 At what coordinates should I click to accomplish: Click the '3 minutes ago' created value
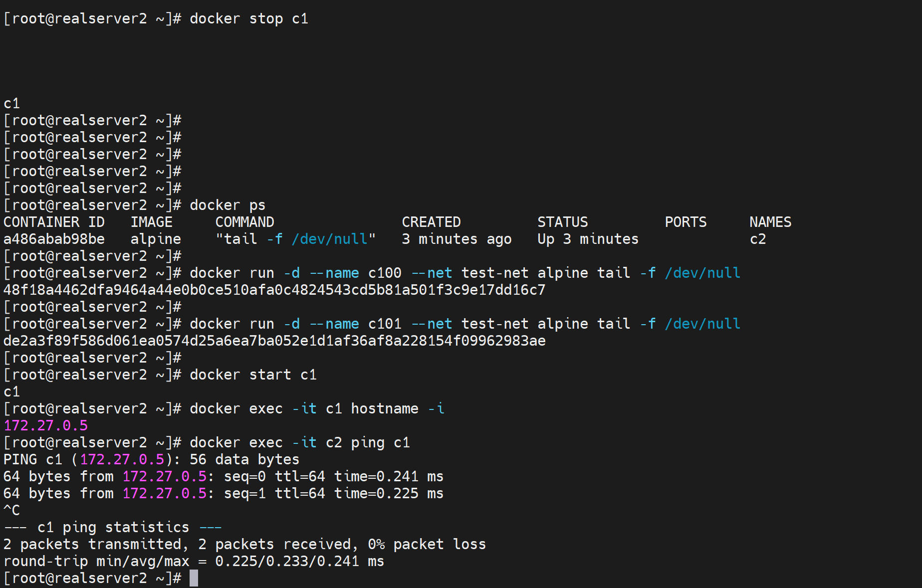click(456, 239)
